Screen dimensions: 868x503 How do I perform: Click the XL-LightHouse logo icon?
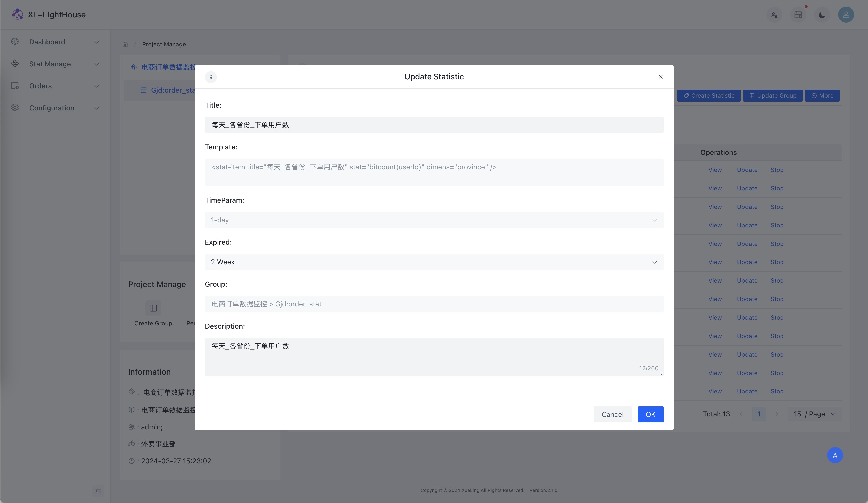17,14
